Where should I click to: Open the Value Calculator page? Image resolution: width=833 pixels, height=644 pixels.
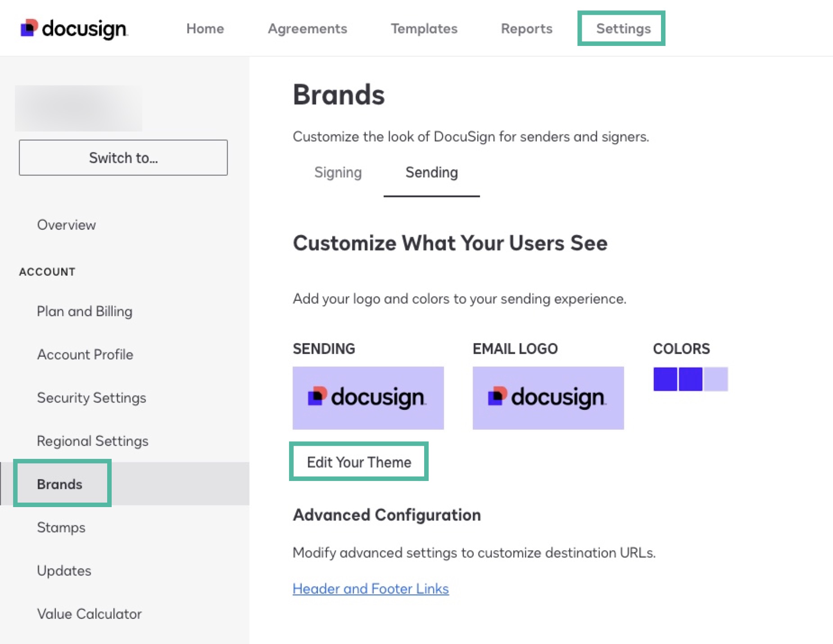[x=89, y=614]
